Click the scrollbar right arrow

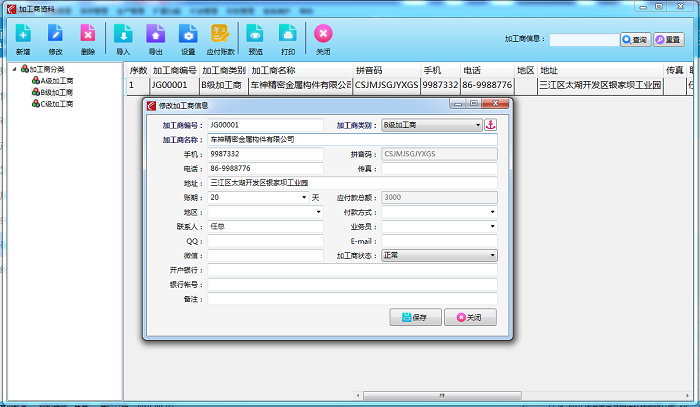688,395
